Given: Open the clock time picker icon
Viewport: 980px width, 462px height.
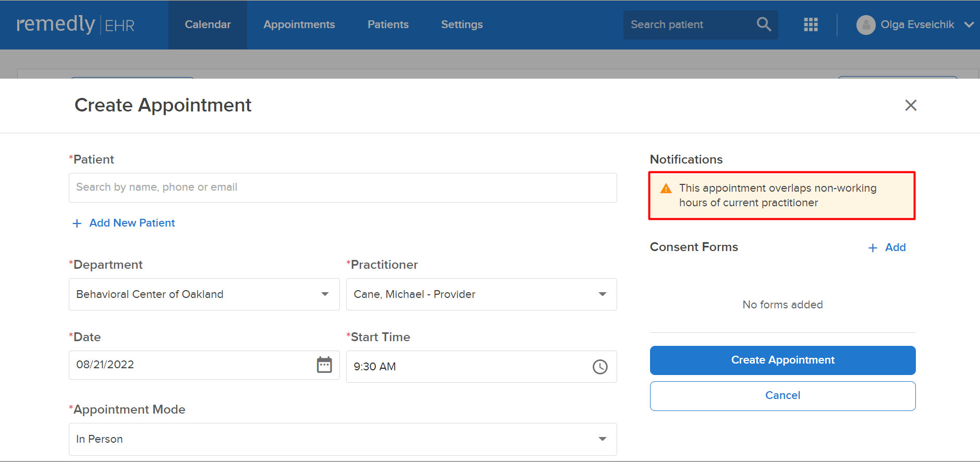Looking at the screenshot, I should tap(600, 367).
